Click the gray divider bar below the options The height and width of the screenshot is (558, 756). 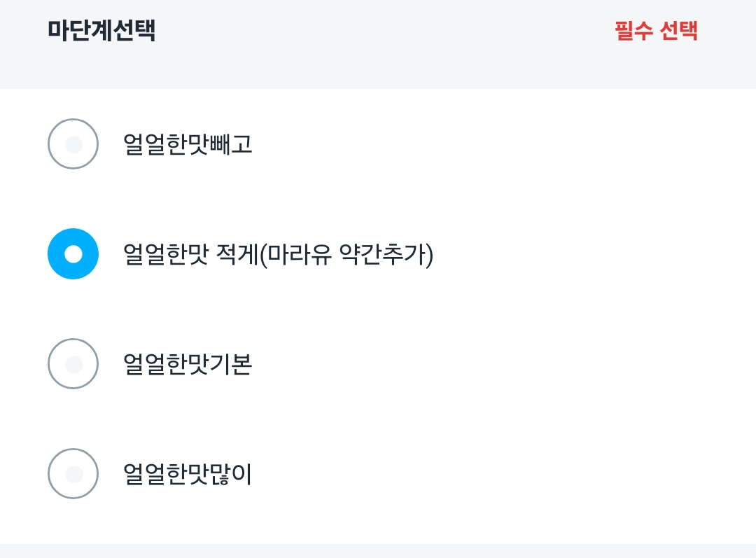tap(378, 550)
